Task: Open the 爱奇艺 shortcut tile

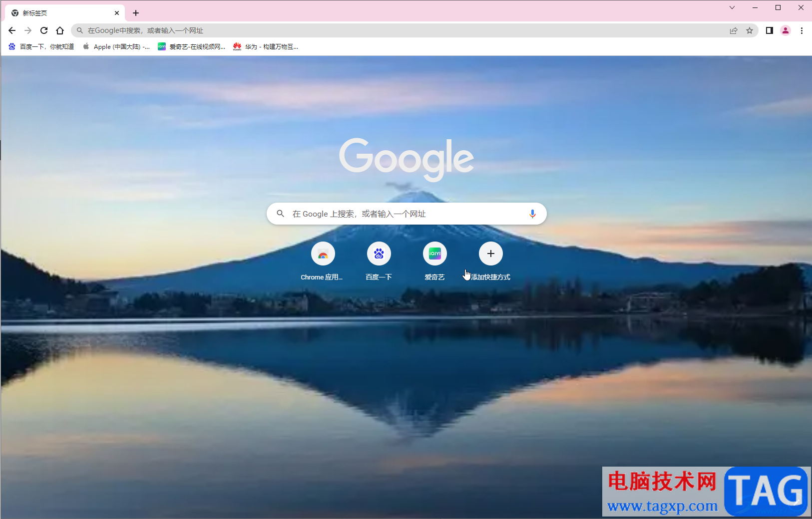Action: 434,261
